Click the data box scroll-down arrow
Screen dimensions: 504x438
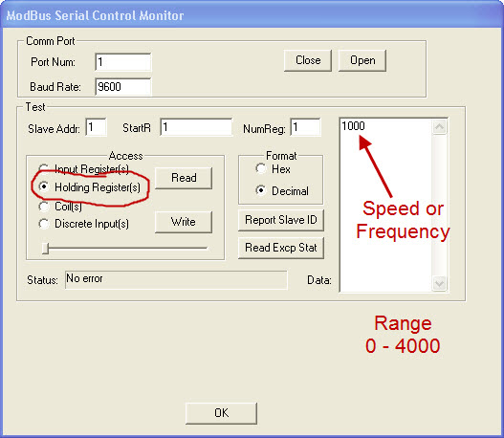(439, 283)
